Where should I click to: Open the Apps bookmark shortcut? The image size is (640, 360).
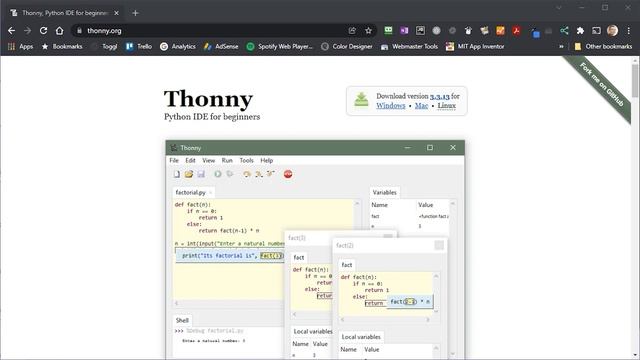[20, 47]
